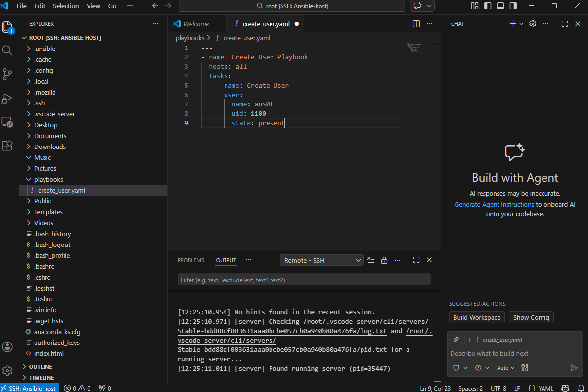
Task: Close the chat panel
Action: [x=578, y=24]
